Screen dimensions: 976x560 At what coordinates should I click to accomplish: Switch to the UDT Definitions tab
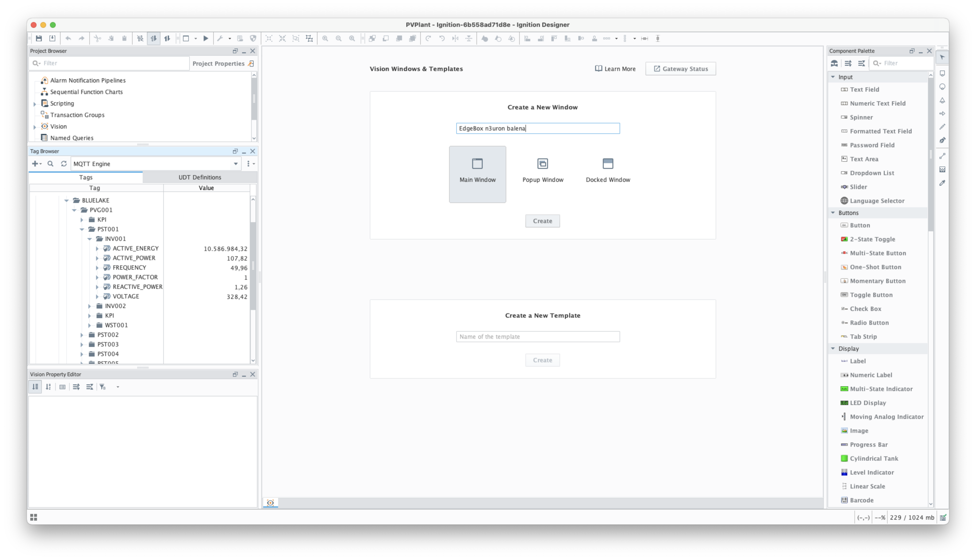[x=200, y=177]
